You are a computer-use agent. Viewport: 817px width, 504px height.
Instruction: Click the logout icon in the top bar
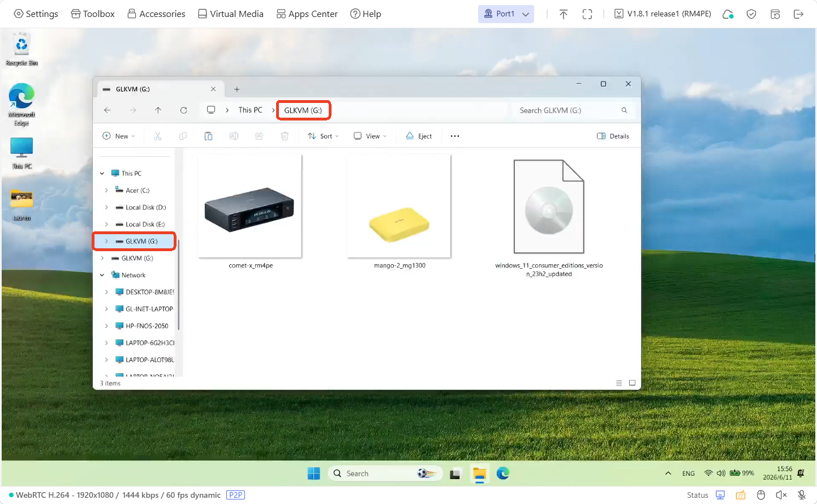tap(798, 14)
